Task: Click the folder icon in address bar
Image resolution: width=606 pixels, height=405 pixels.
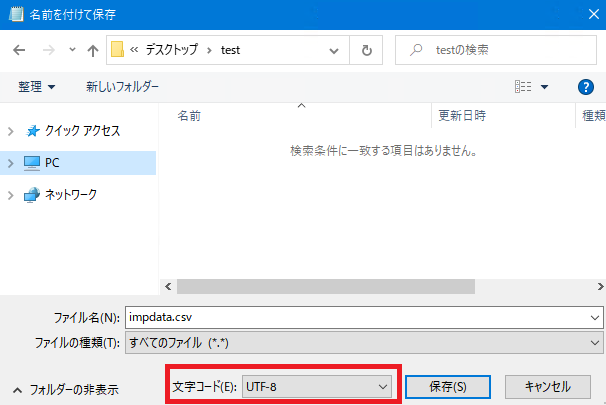Action: tap(117, 50)
